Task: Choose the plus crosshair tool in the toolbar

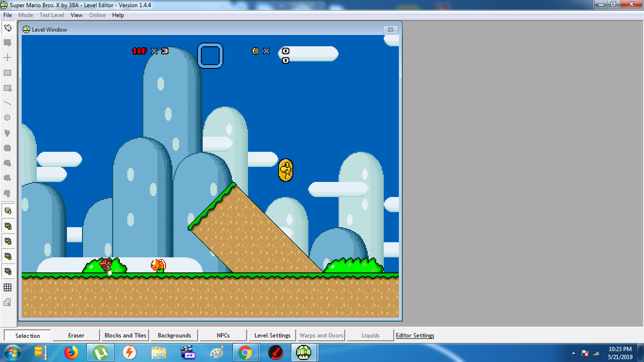Action: pos(8,58)
